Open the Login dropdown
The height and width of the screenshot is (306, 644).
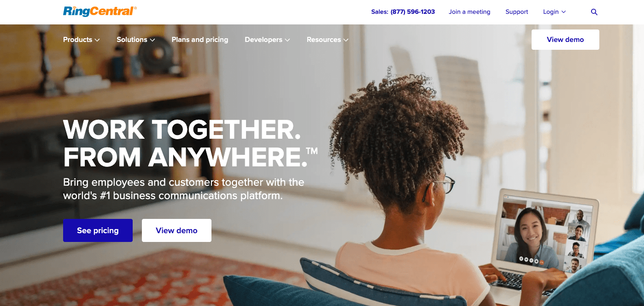[x=554, y=12]
